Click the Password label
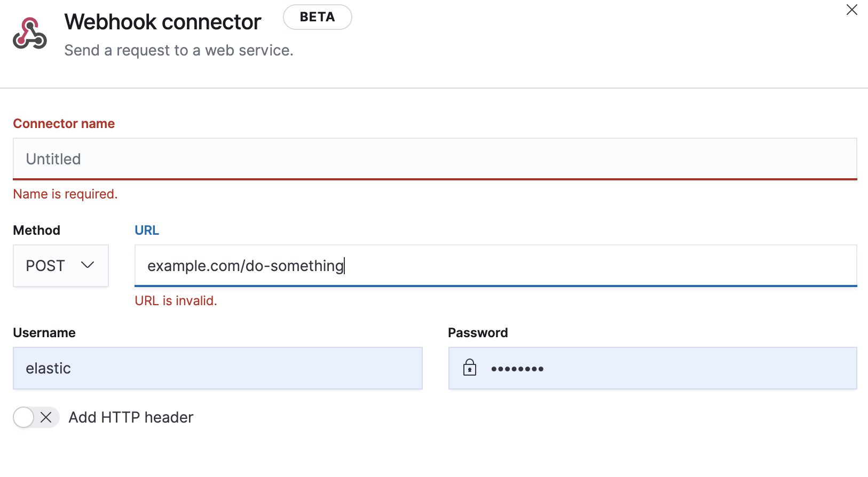868x477 pixels. click(x=478, y=333)
